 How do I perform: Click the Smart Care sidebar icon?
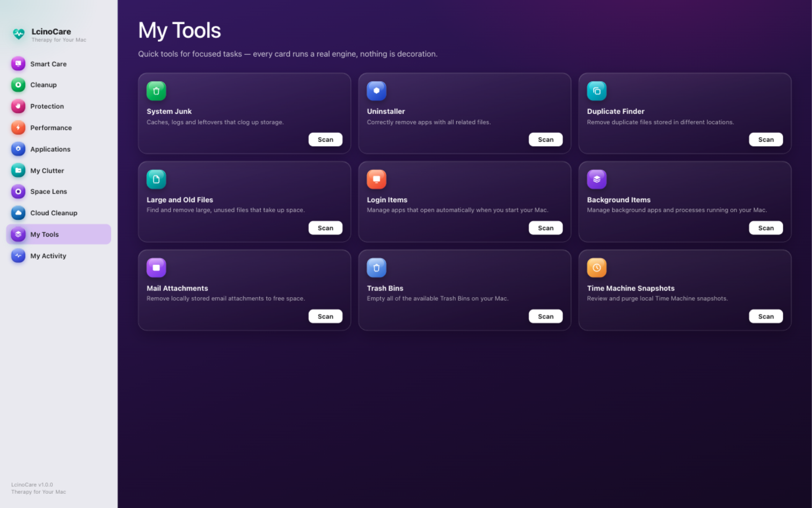point(18,63)
